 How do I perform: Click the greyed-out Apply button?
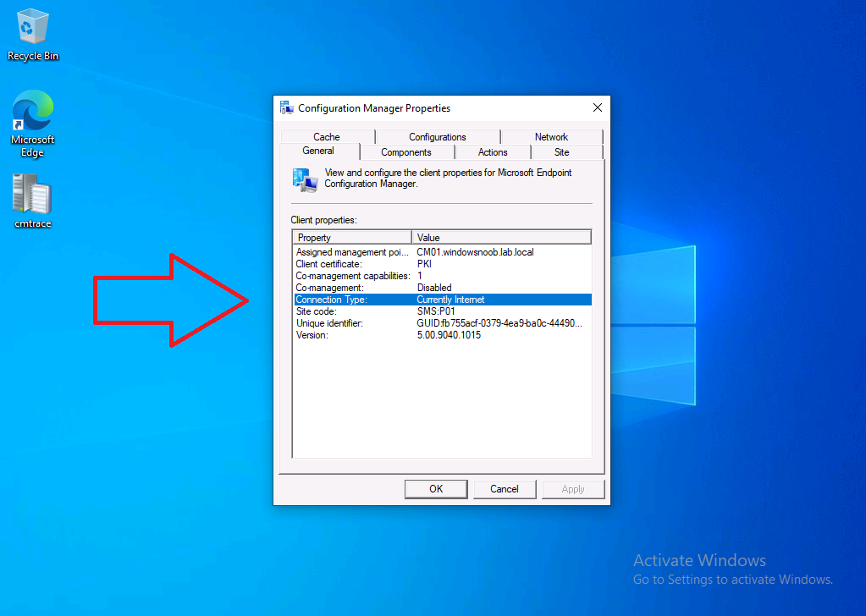(x=573, y=488)
